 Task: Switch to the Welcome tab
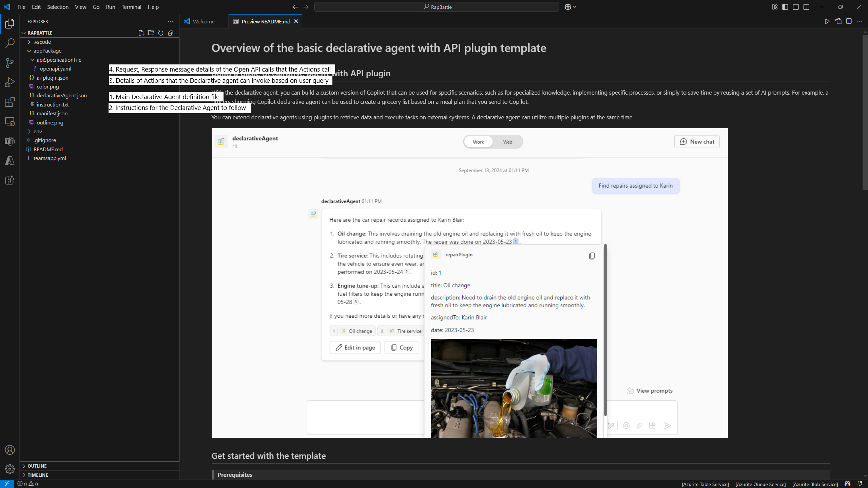[x=204, y=21]
